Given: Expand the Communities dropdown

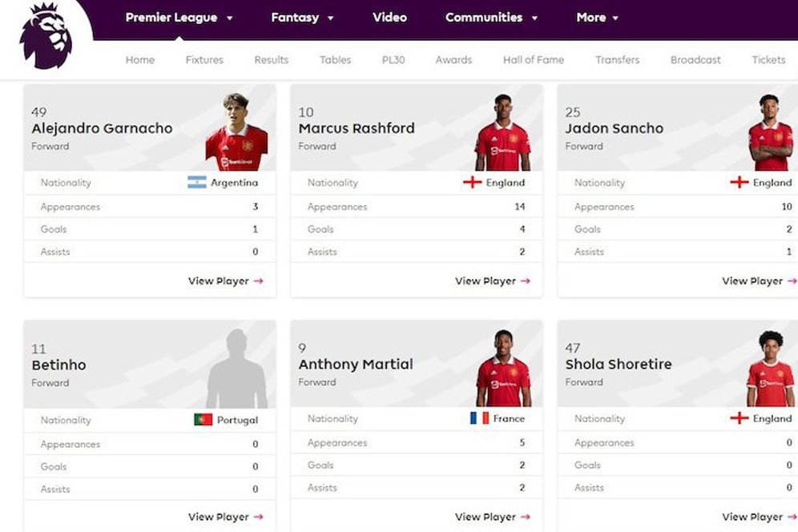Looking at the screenshot, I should [534, 18].
